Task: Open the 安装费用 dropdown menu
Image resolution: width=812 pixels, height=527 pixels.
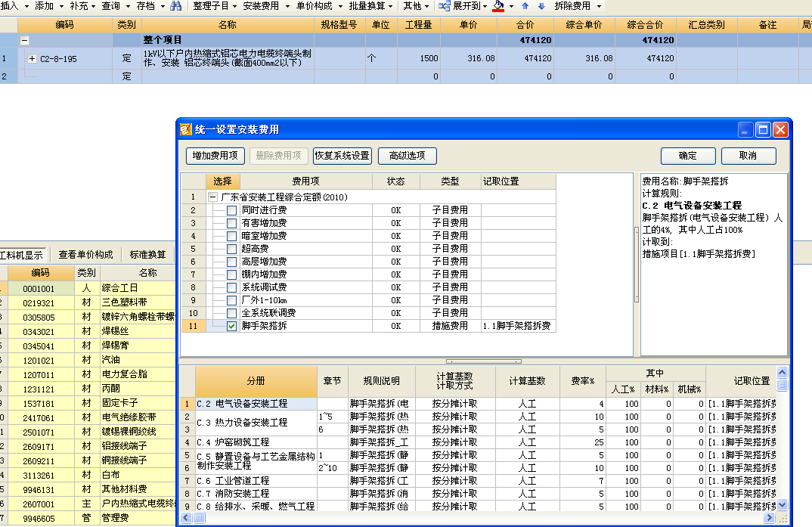Action: (265, 6)
